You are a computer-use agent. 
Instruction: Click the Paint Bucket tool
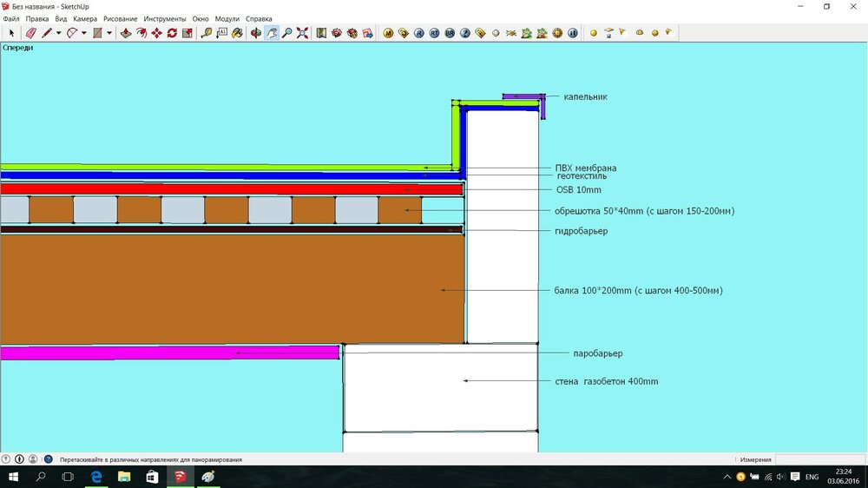click(237, 33)
